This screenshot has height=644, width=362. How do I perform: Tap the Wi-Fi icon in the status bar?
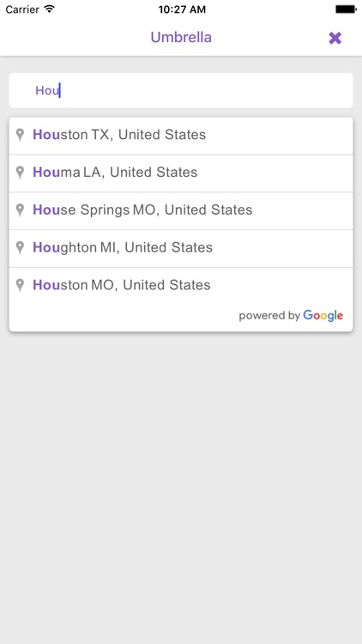[50, 9]
